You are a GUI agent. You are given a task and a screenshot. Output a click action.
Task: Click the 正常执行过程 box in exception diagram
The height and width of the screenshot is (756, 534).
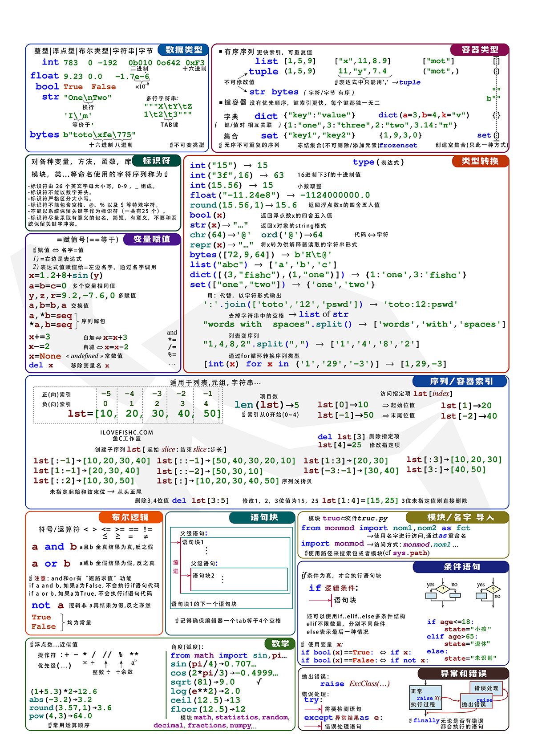(425, 698)
